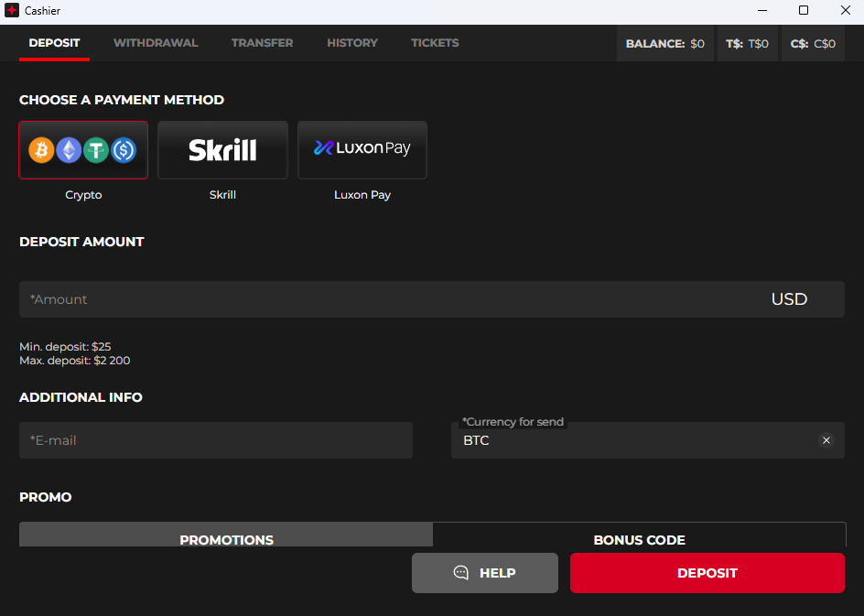Open the USD currency field on Amount row

pos(789,298)
